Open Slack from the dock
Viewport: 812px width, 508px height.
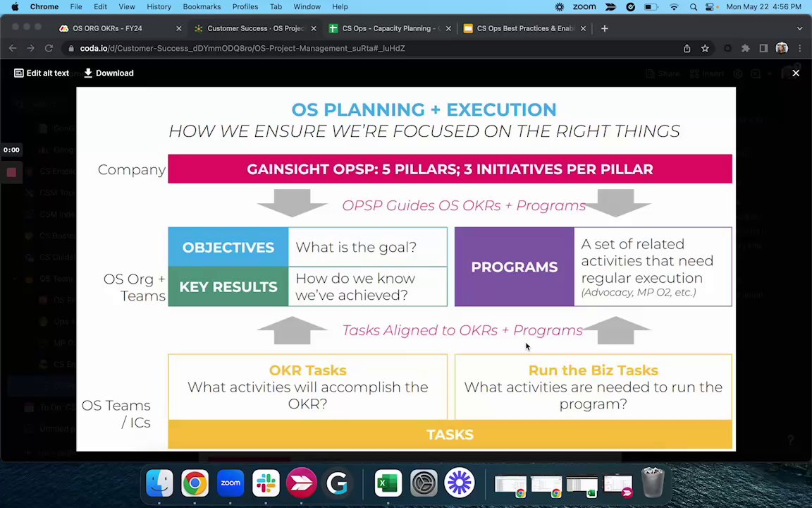coord(266,483)
